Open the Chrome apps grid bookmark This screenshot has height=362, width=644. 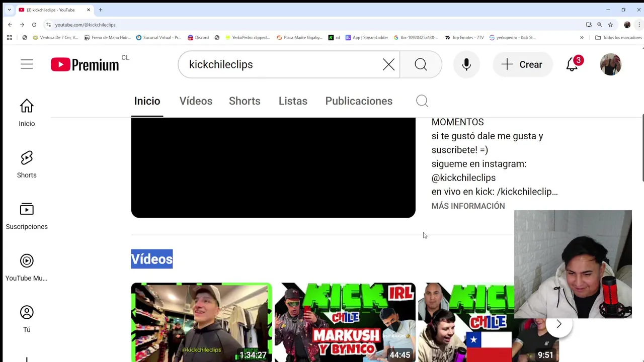point(9,37)
